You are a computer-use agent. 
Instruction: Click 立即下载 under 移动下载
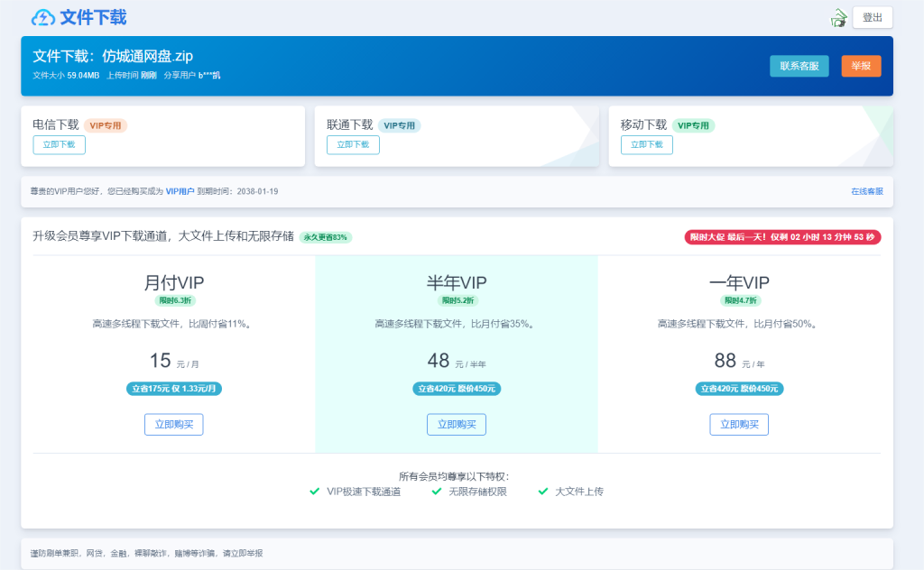(646, 144)
